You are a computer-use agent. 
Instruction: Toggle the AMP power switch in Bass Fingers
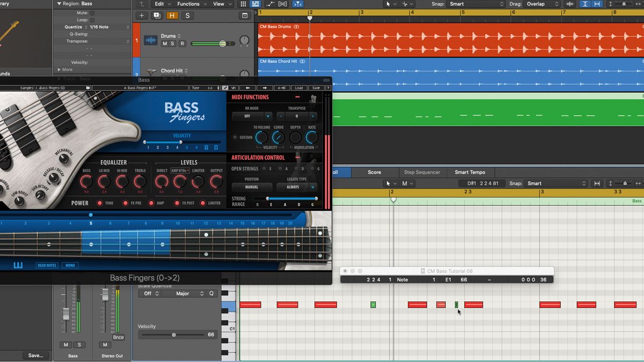[151, 203]
